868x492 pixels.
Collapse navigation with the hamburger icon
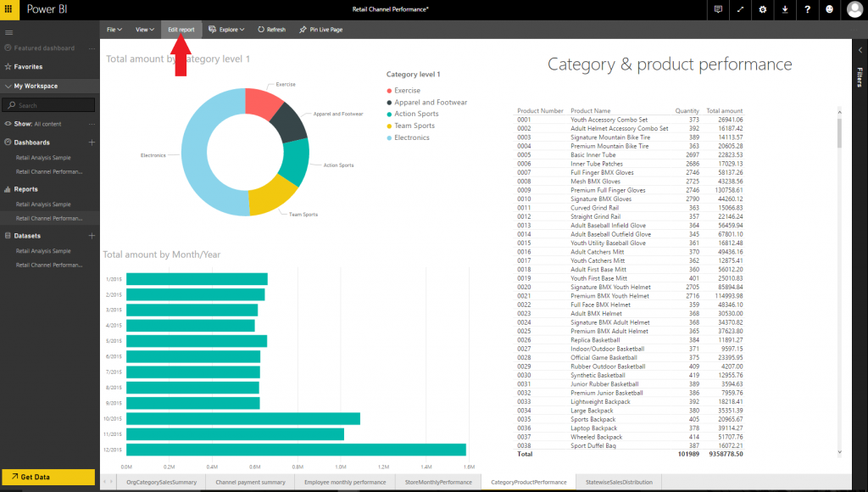click(8, 32)
